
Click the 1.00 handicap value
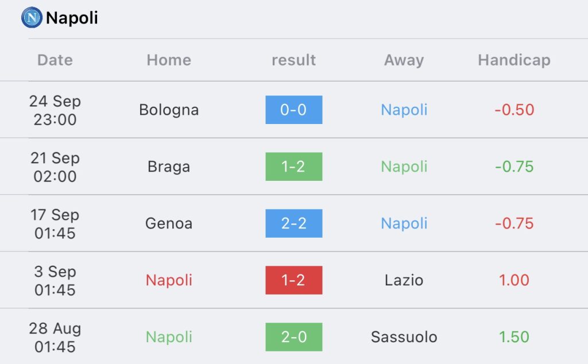(514, 280)
